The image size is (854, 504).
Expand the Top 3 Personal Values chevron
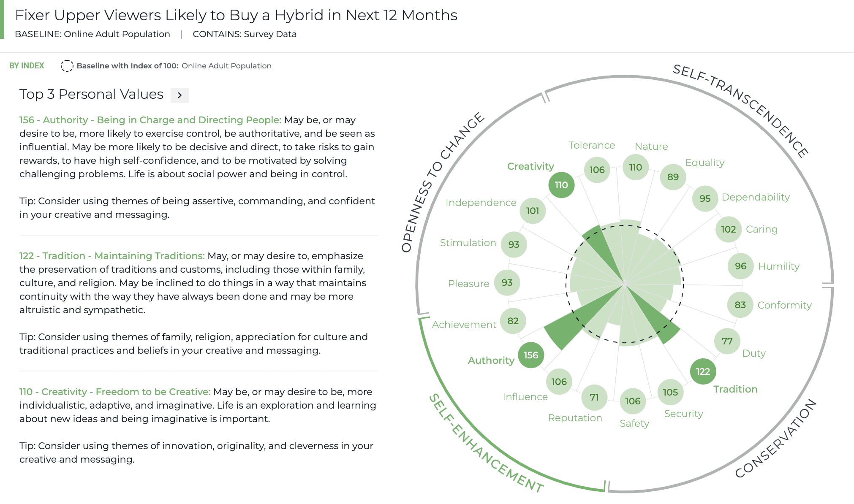180,95
